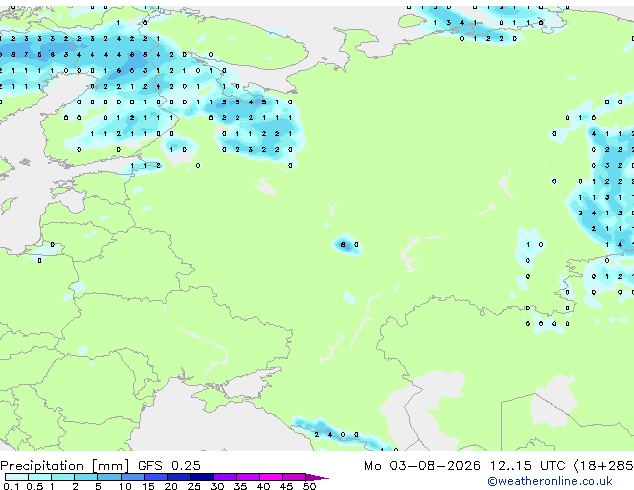
Task: Click legend label '0.1'
Action: click(x=11, y=486)
